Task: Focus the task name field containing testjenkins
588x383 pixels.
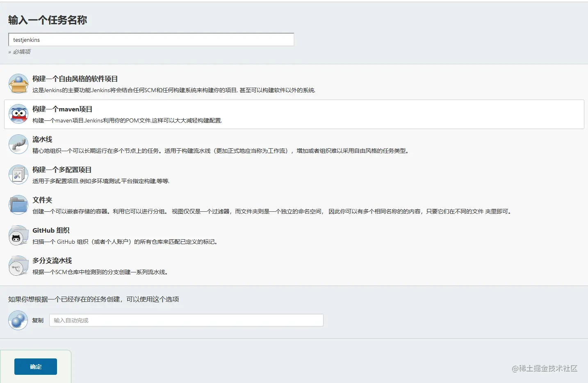Action: coord(151,40)
